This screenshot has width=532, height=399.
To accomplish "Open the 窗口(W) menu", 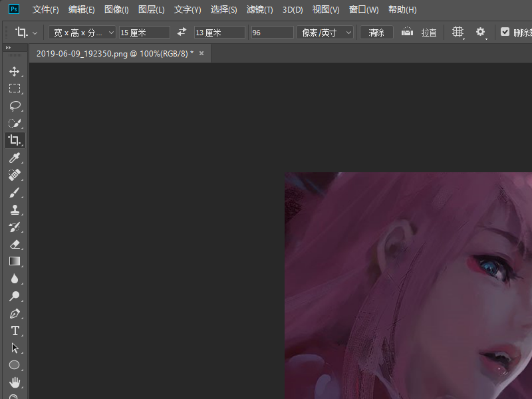I will tap(364, 10).
